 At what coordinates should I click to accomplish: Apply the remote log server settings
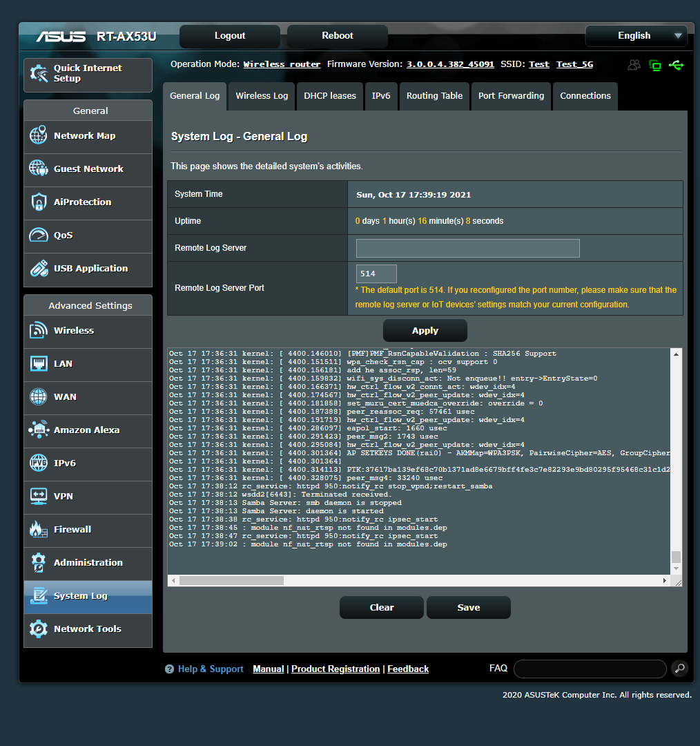coord(425,330)
